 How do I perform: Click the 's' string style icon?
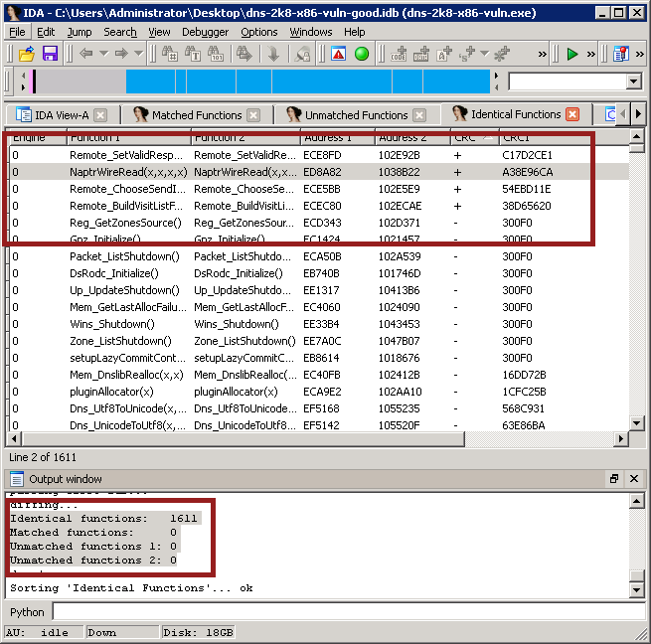[x=467, y=54]
